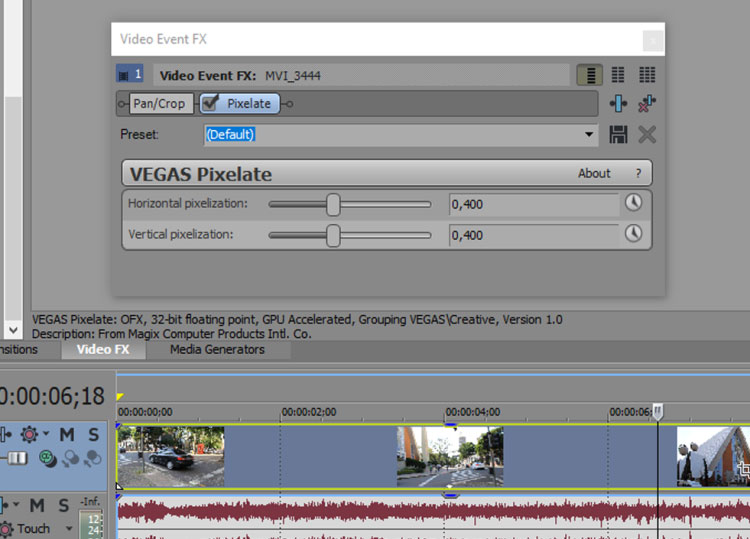Select the first video clip with black car
The width and height of the screenshot is (750, 539).
(x=171, y=457)
